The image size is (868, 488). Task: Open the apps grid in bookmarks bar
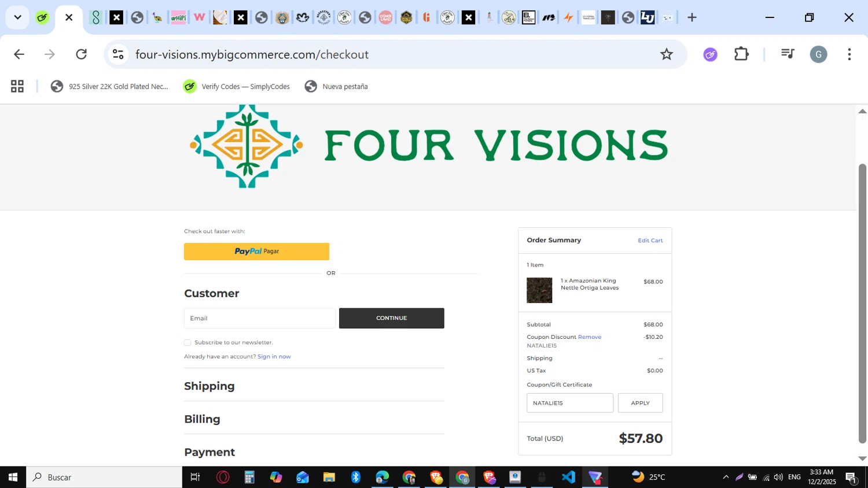click(17, 86)
